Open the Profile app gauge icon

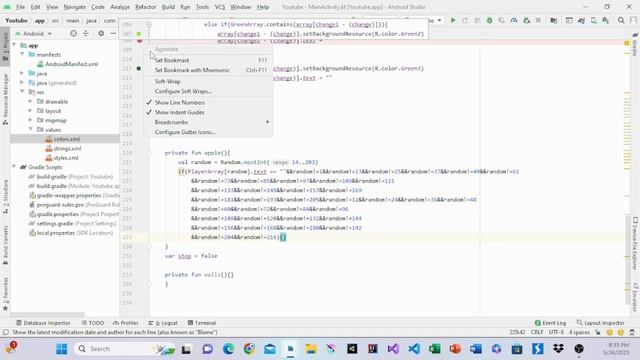coord(514,20)
